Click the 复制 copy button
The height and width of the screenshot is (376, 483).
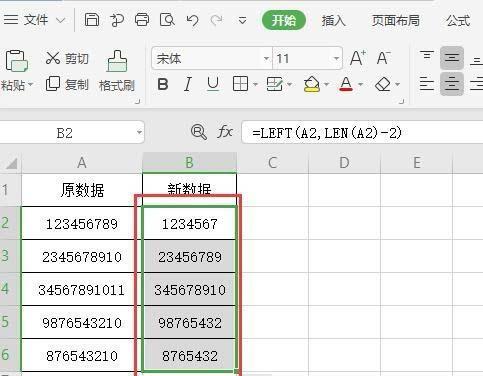coord(67,84)
